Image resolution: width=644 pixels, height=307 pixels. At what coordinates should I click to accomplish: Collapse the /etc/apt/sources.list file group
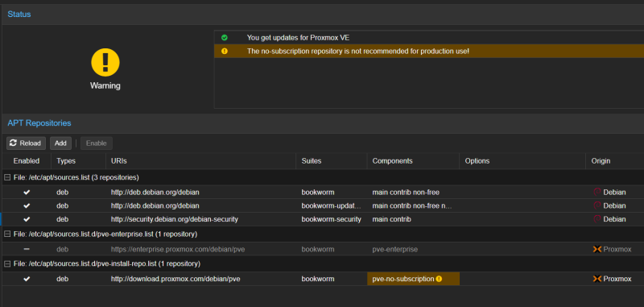pos(7,177)
